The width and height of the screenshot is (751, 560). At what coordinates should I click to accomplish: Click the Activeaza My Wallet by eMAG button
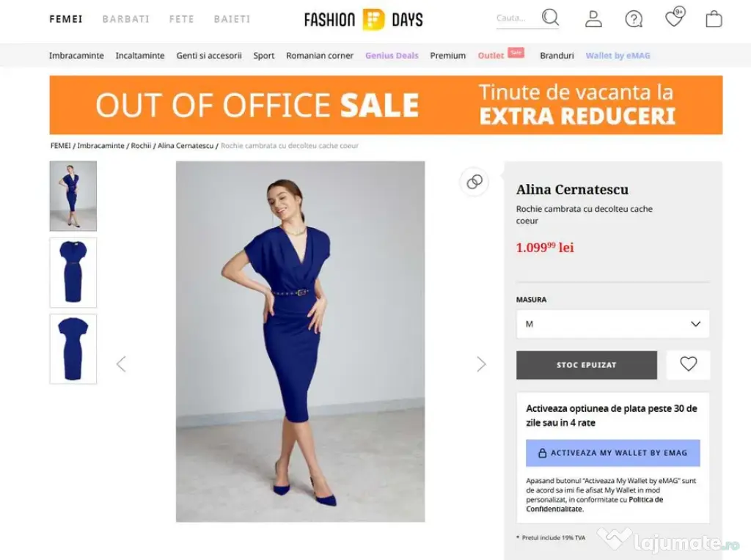(612, 453)
